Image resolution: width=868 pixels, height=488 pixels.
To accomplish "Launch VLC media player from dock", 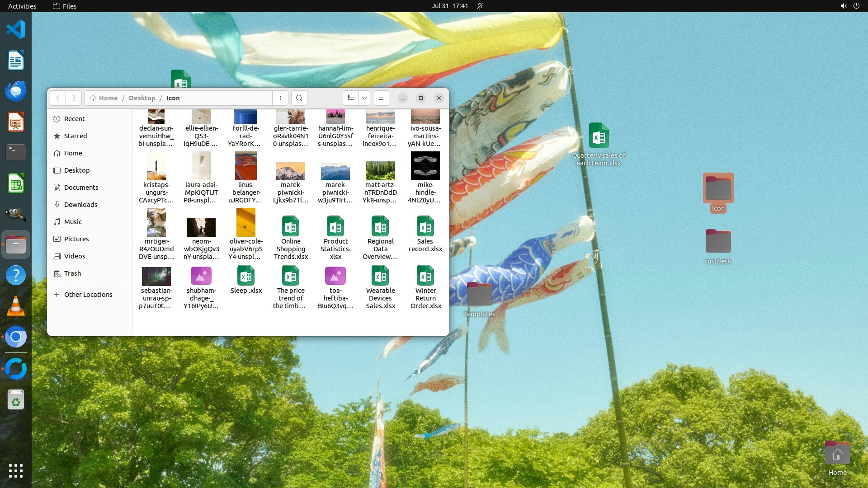I will tap(16, 306).
